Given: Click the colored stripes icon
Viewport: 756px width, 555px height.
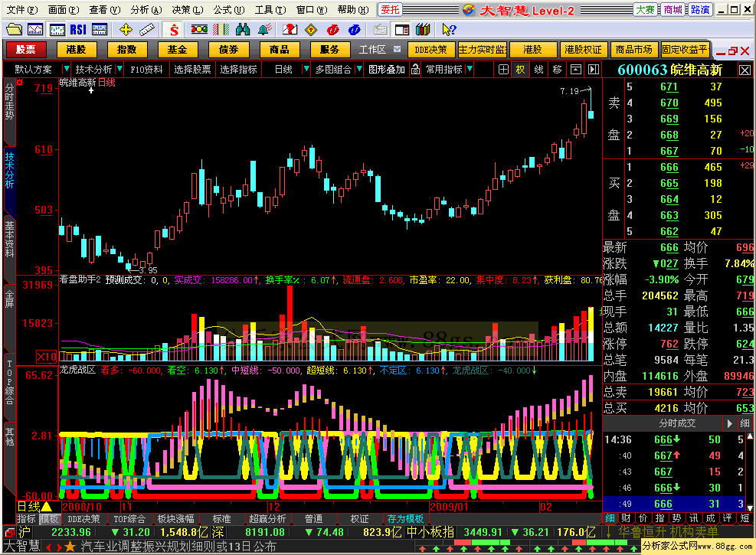Looking at the screenshot, I should [221, 30].
